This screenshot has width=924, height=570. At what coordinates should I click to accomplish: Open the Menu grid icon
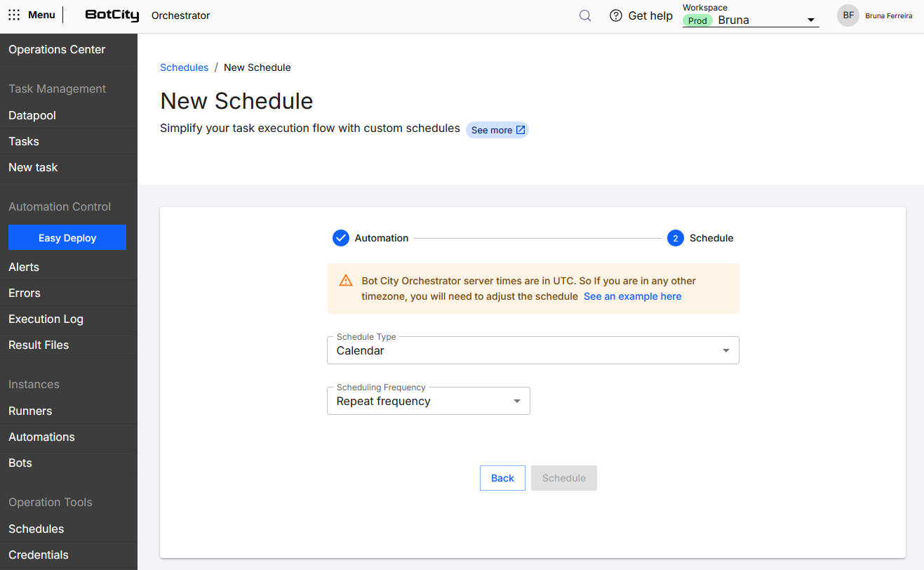(x=14, y=15)
